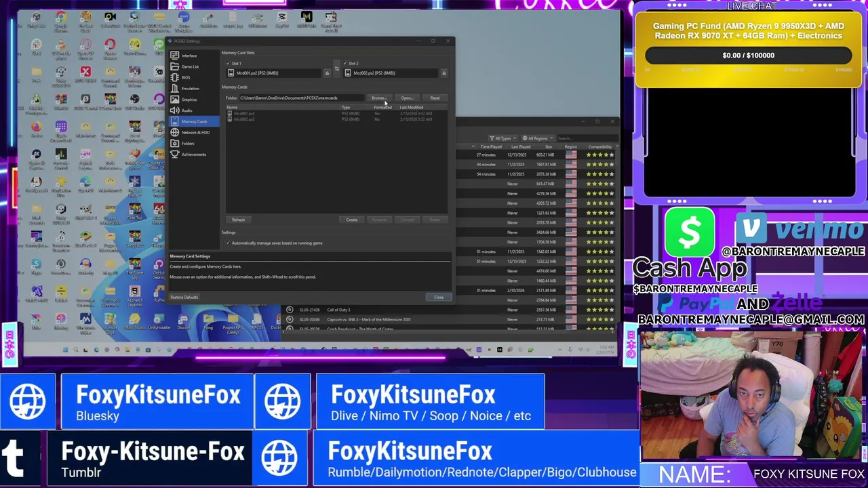Image resolution: width=868 pixels, height=488 pixels.
Task: Sort game list by Time Played column
Action: click(x=491, y=147)
